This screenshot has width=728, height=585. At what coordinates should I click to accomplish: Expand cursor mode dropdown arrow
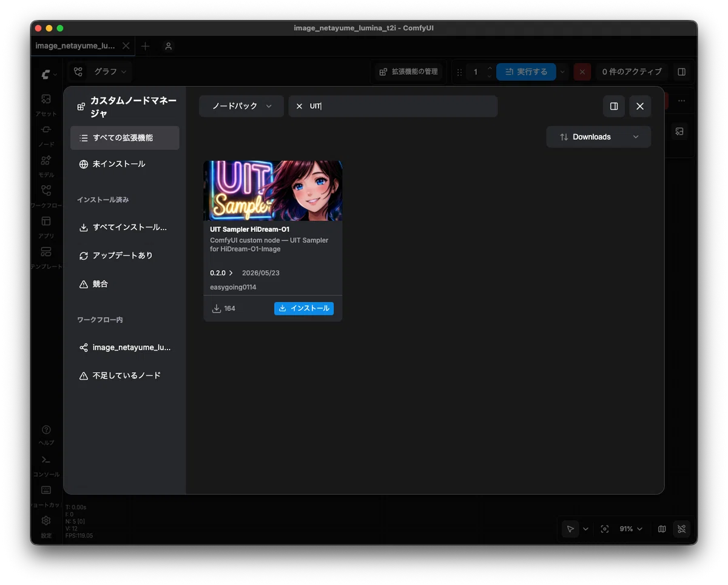(585, 529)
